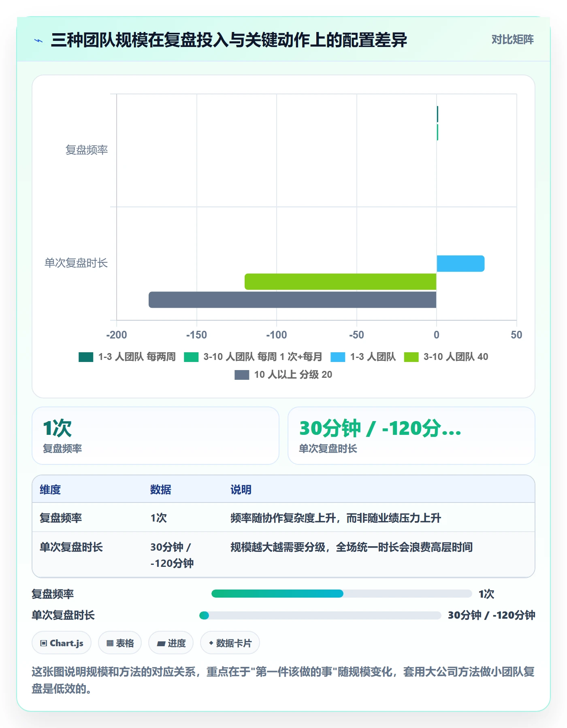The width and height of the screenshot is (567, 728).
Task: Click the 复盘频率 progress bar
Action: pos(341,594)
